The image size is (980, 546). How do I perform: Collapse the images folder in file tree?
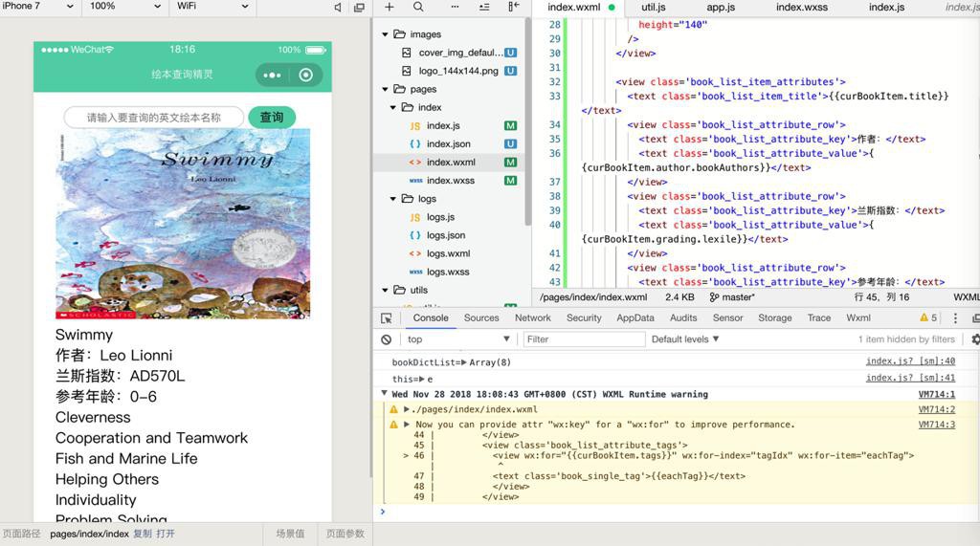[x=386, y=34]
